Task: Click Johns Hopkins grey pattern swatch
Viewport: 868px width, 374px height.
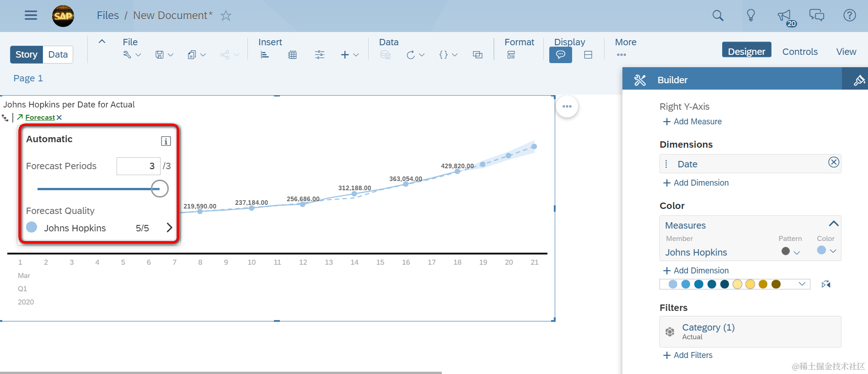Action: click(786, 251)
